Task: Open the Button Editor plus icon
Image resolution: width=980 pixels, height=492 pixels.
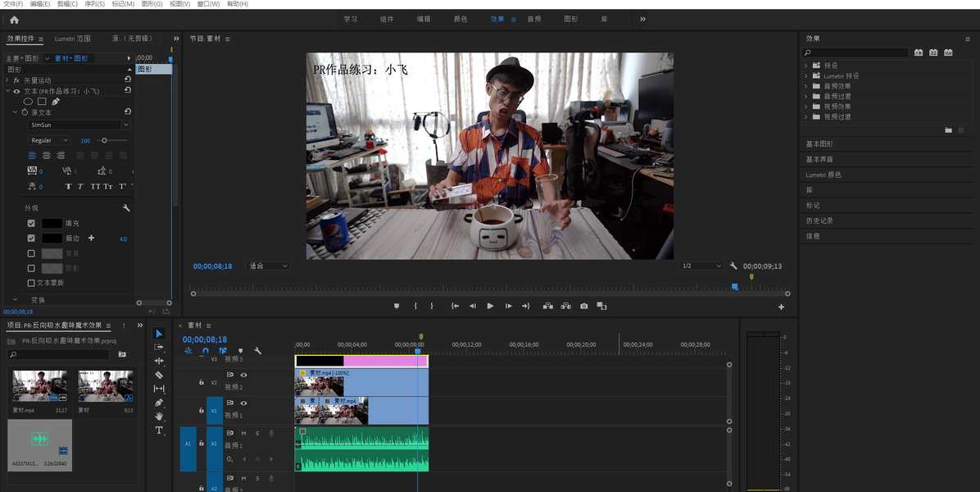Action: 781,307
